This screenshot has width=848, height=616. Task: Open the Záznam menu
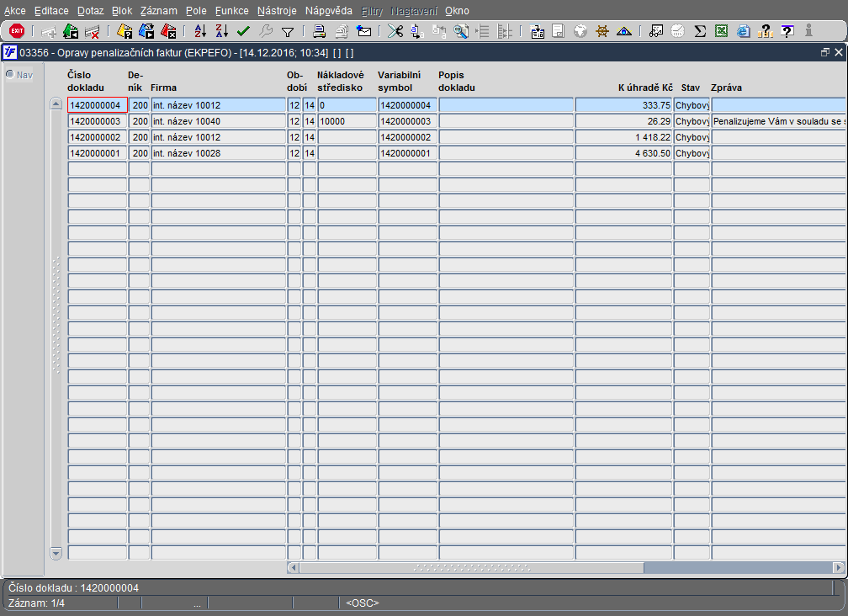pos(158,11)
